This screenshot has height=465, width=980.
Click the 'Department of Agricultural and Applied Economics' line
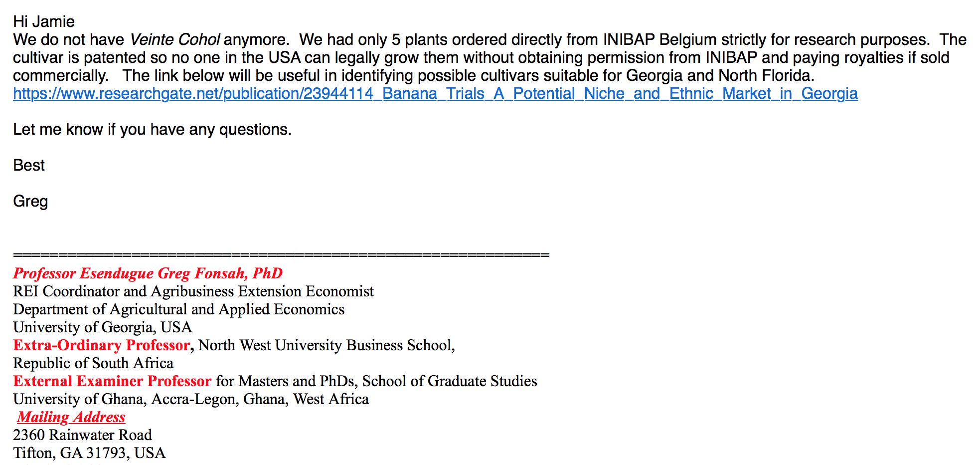point(178,309)
